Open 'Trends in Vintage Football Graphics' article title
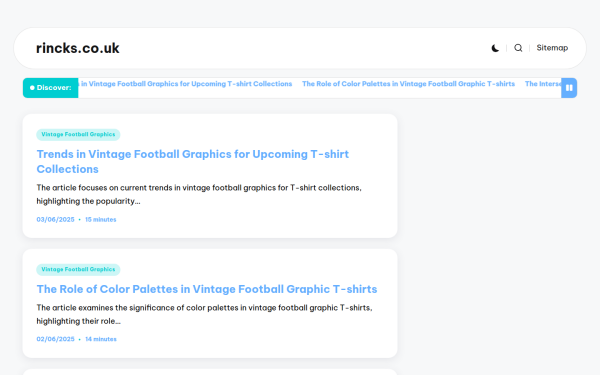Image resolution: width=600 pixels, height=375 pixels. 192,161
